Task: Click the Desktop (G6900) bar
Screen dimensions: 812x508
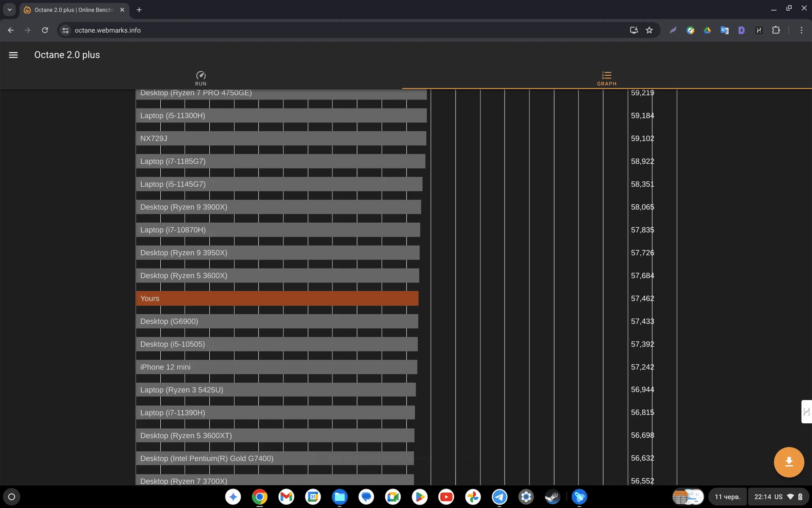Action: coord(277,321)
